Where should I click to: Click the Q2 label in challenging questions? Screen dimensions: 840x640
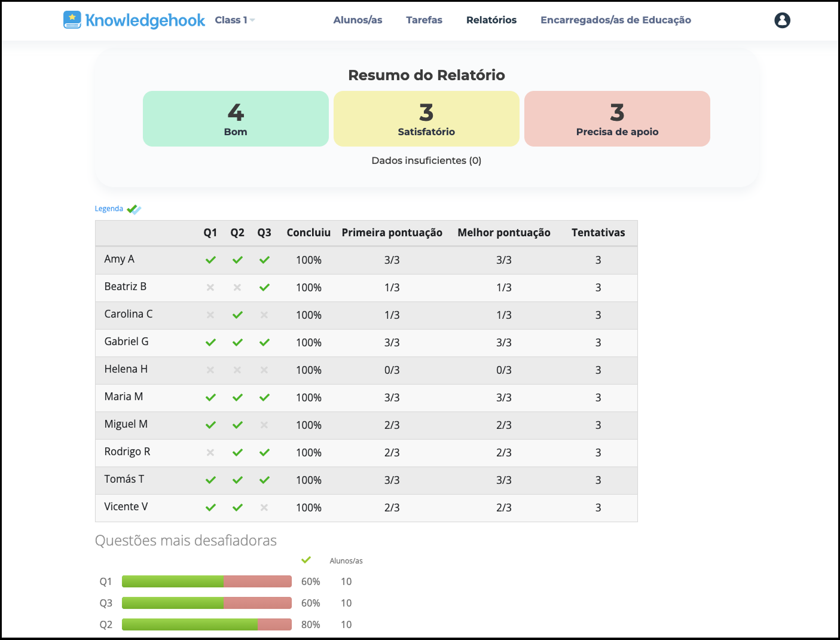(106, 624)
